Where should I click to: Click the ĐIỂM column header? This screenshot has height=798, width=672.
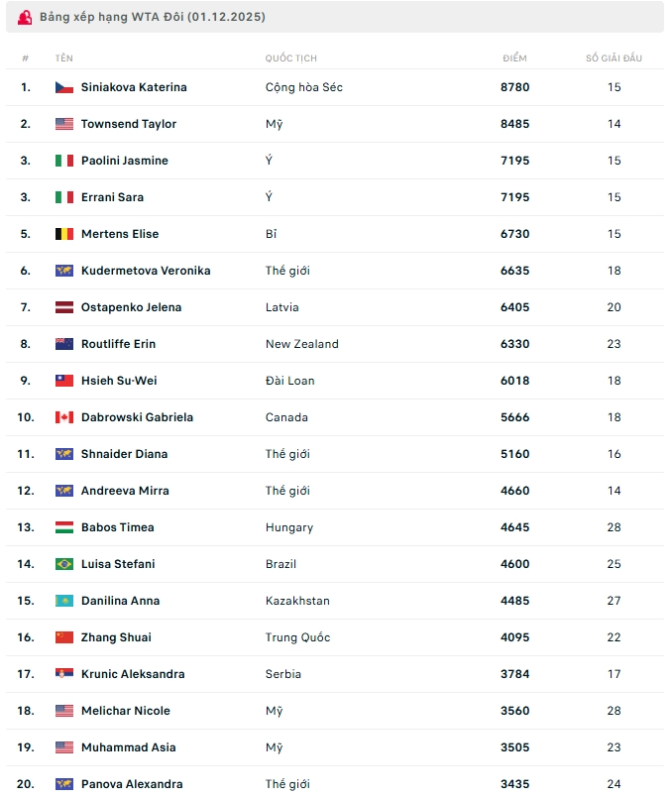(514, 58)
